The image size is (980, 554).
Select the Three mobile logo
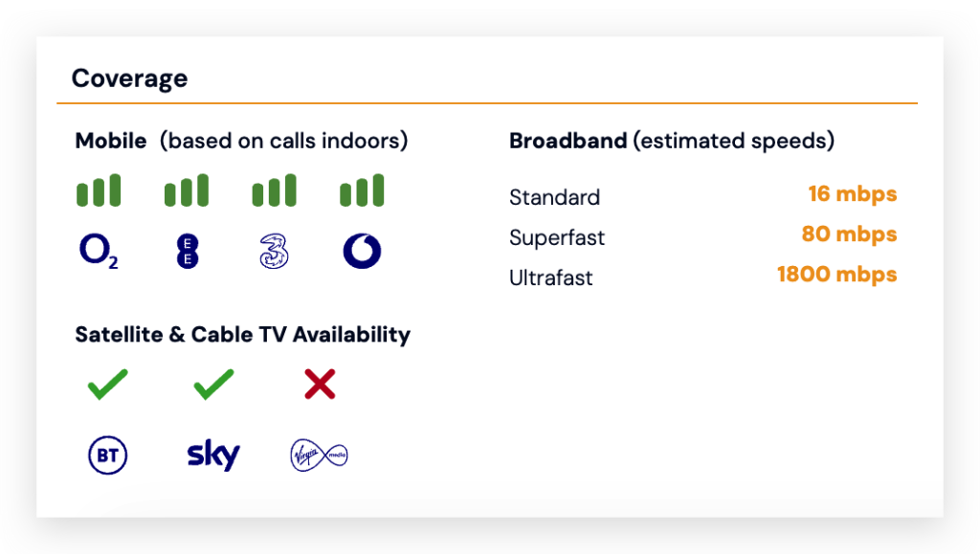pos(275,251)
